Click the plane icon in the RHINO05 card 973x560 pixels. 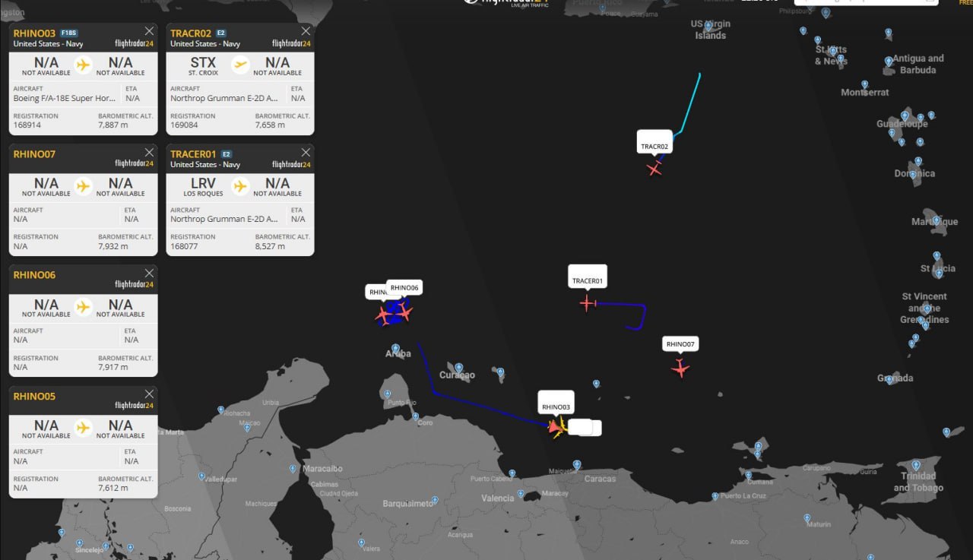(84, 428)
